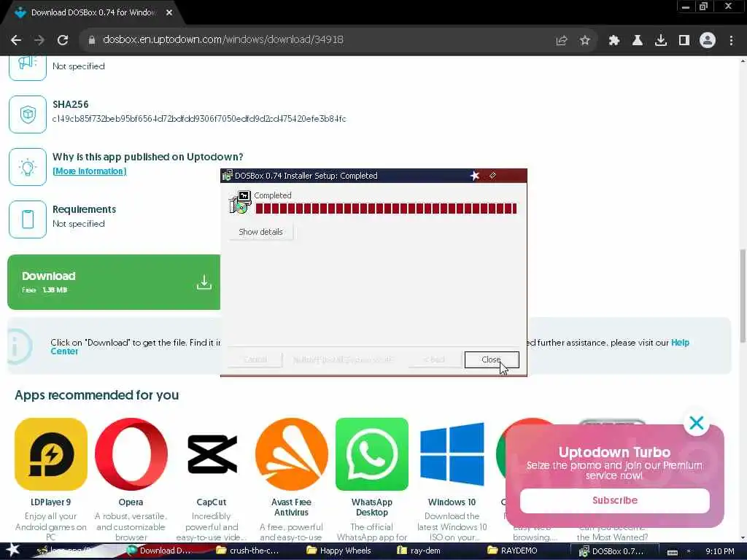Click the Apps recommended for you heading
Screen dimensions: 747x560
tap(97, 395)
